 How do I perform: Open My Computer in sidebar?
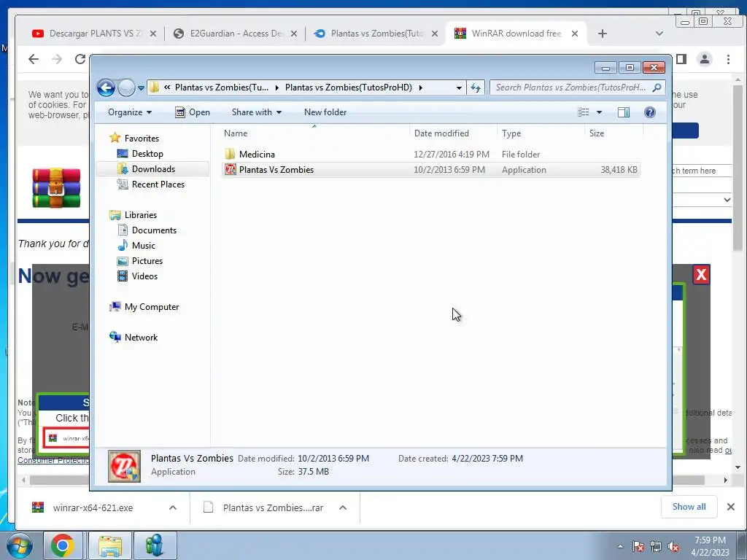click(x=152, y=307)
